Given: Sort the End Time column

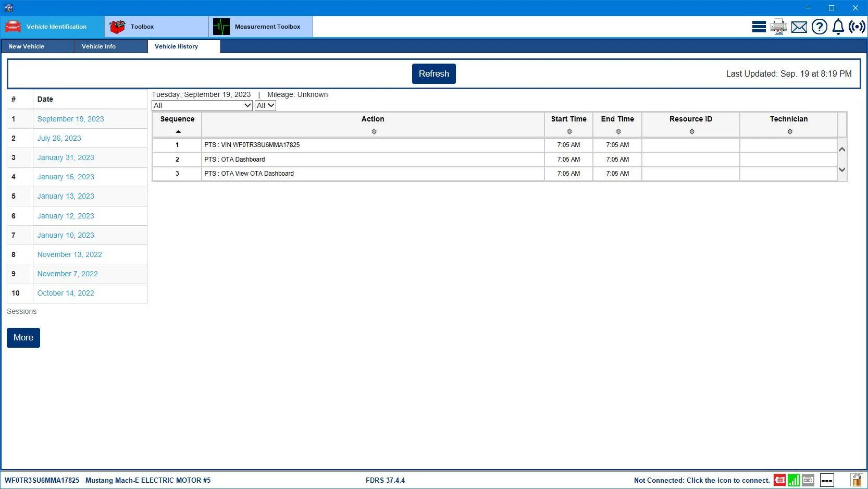Looking at the screenshot, I should coord(618,132).
